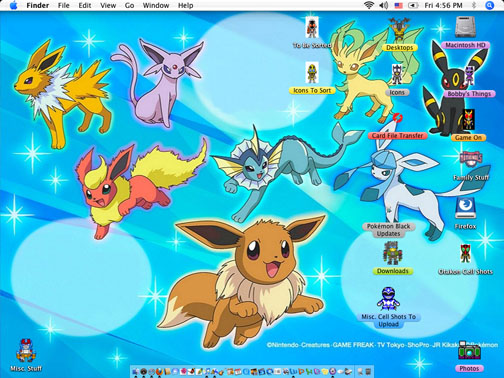Image resolution: width=504 pixels, height=378 pixels.
Task: Launch PowerPoint from the Dock
Action: (x=301, y=371)
